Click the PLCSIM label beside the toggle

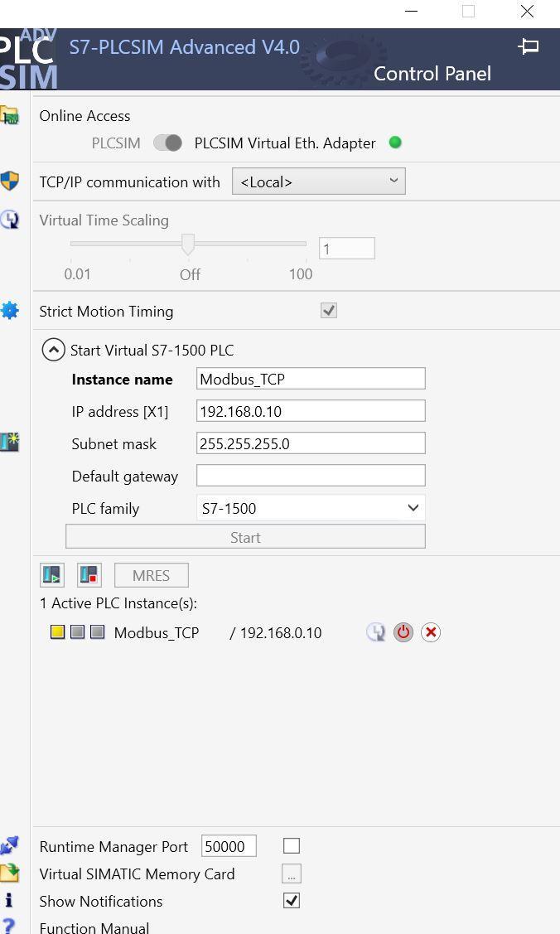(x=116, y=143)
